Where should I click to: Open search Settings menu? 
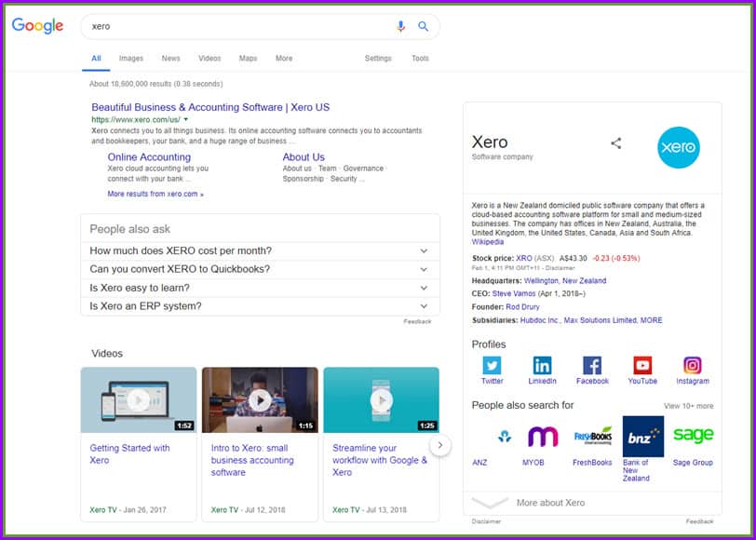coord(378,59)
